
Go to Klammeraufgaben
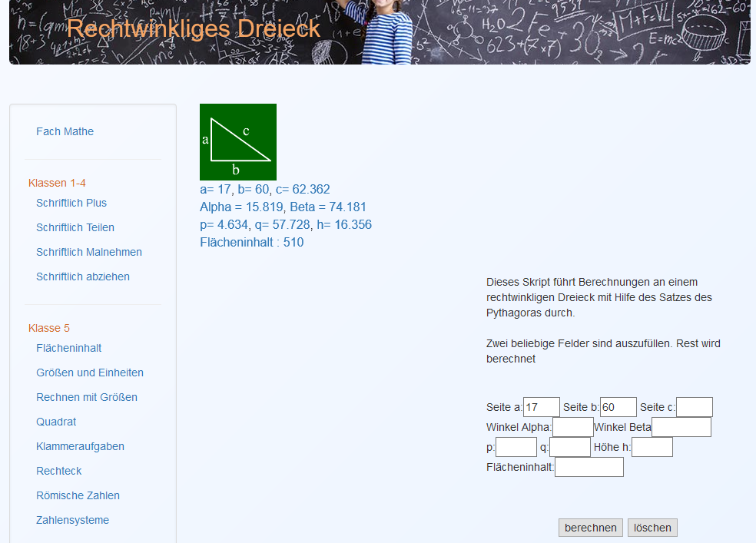80,446
